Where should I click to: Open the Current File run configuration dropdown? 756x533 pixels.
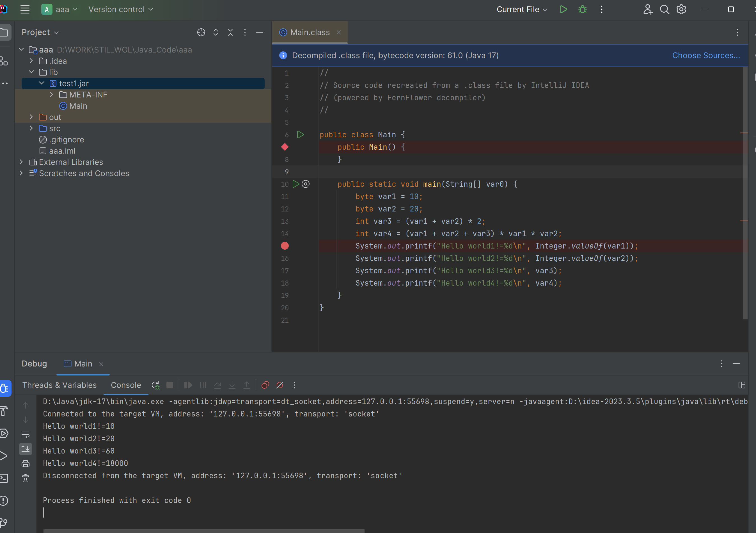click(x=522, y=9)
